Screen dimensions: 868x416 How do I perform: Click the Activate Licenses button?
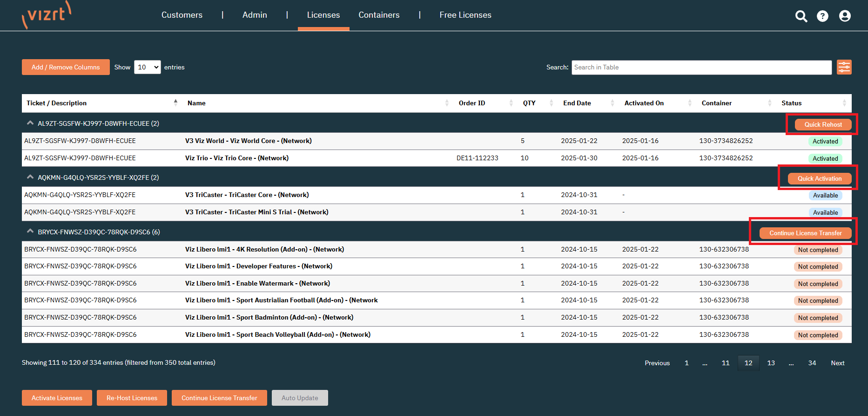57,398
